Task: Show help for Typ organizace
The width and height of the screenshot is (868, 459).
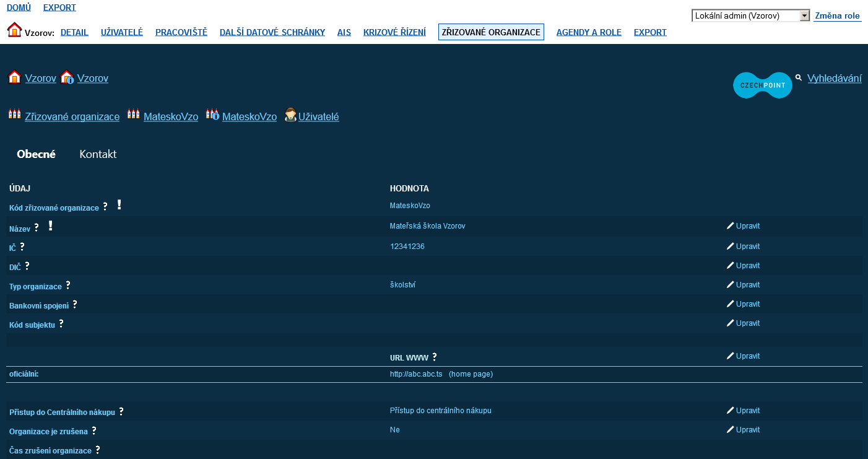Action: click(68, 285)
